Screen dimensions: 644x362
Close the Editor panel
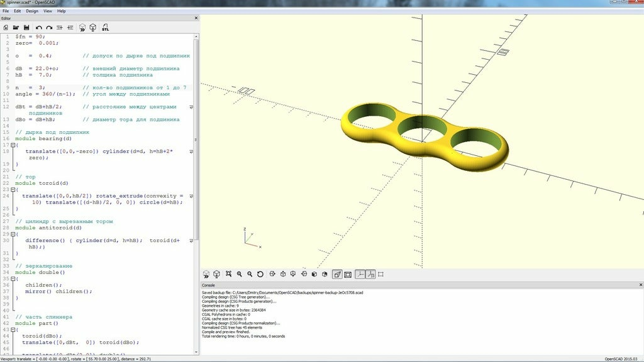pos(195,18)
